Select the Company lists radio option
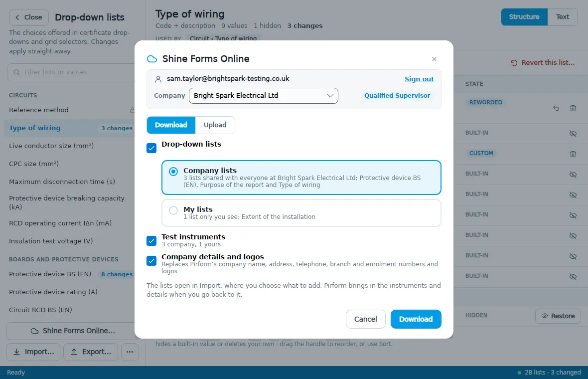This screenshot has height=379, width=588. tap(173, 172)
